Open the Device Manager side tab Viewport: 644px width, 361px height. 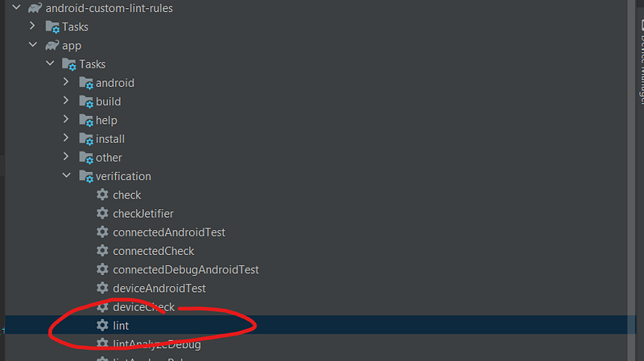(641, 62)
